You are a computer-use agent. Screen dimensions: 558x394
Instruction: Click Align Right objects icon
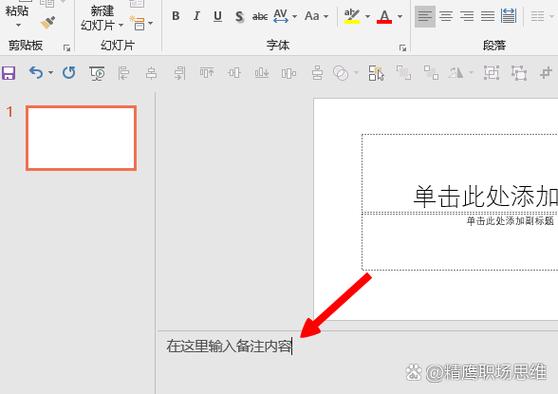179,73
